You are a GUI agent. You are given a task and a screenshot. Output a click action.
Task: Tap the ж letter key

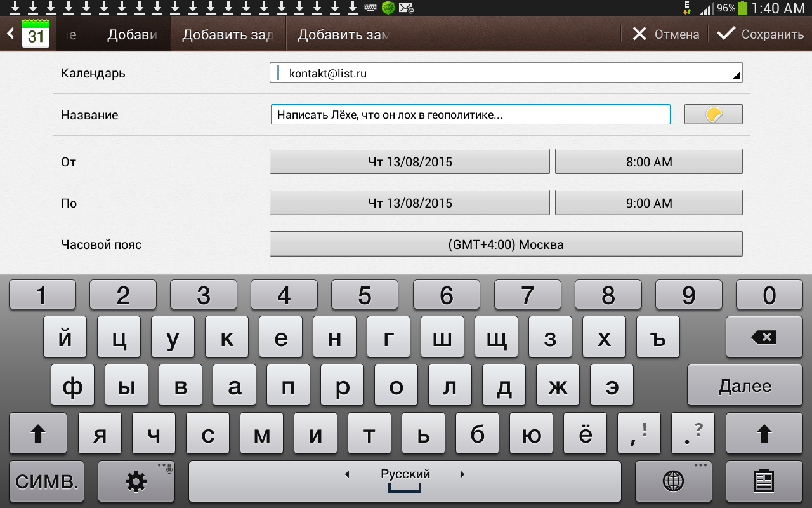coord(558,385)
